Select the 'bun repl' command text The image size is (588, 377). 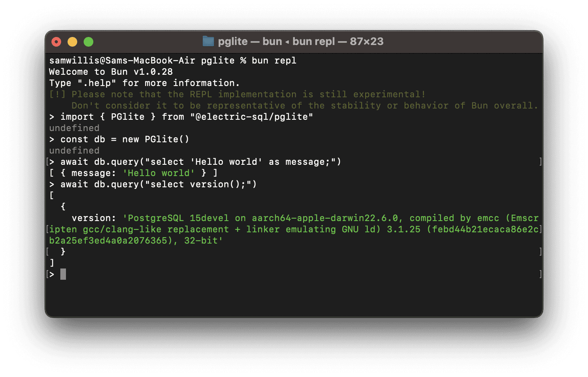click(274, 60)
